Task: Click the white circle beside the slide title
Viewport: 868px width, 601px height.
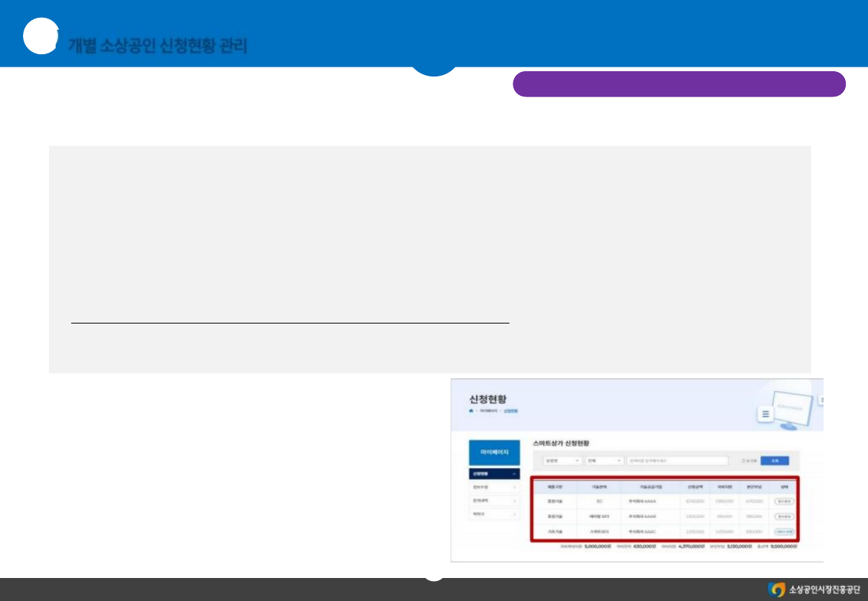Action: click(x=40, y=37)
